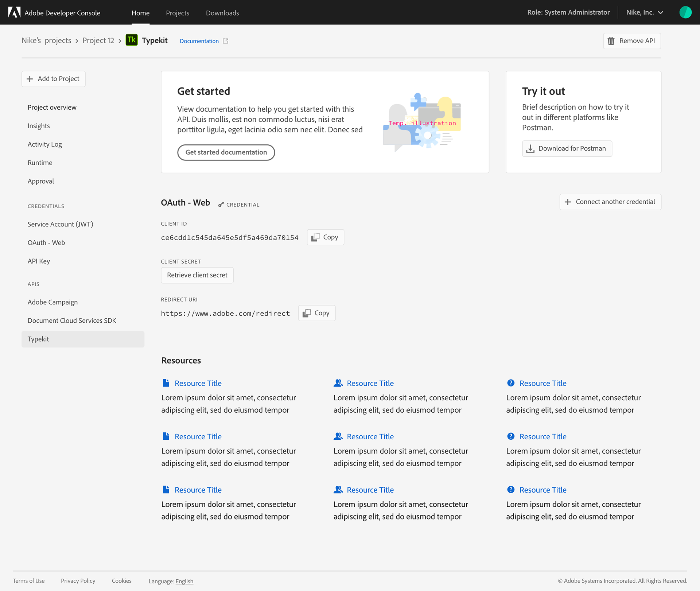This screenshot has height=591, width=700.
Task: Expand the Nike, Inc. organization dropdown
Action: [x=645, y=12]
